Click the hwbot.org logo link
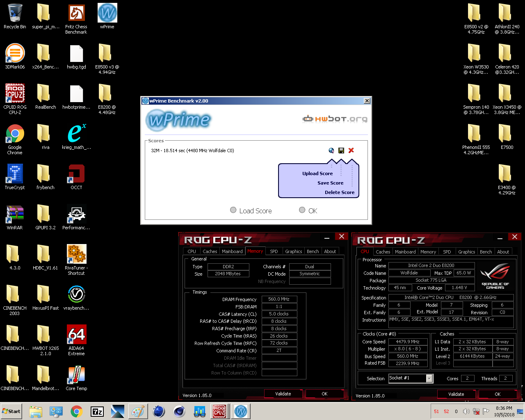The width and height of the screenshot is (525, 420). coord(335,119)
